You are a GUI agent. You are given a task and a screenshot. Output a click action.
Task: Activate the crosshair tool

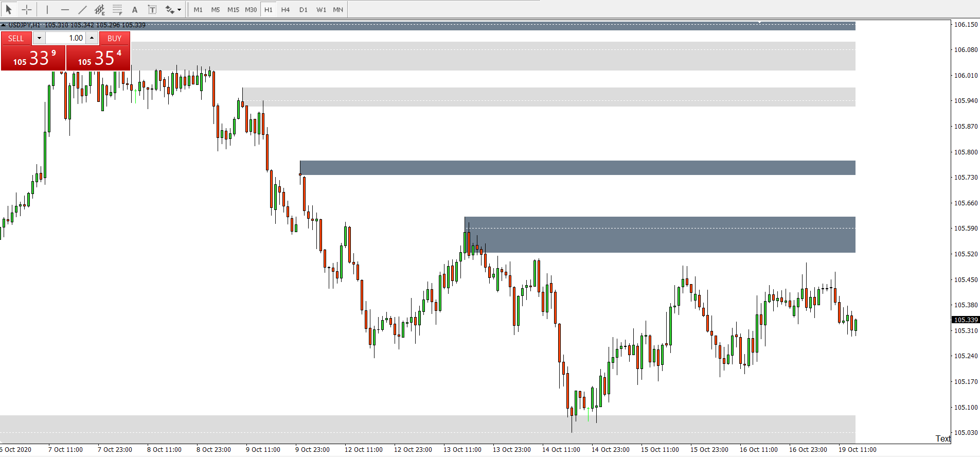tap(27, 9)
